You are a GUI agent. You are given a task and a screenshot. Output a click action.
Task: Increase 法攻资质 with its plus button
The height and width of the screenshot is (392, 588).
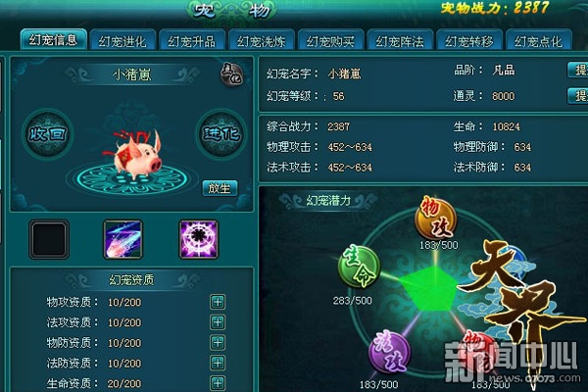(218, 322)
